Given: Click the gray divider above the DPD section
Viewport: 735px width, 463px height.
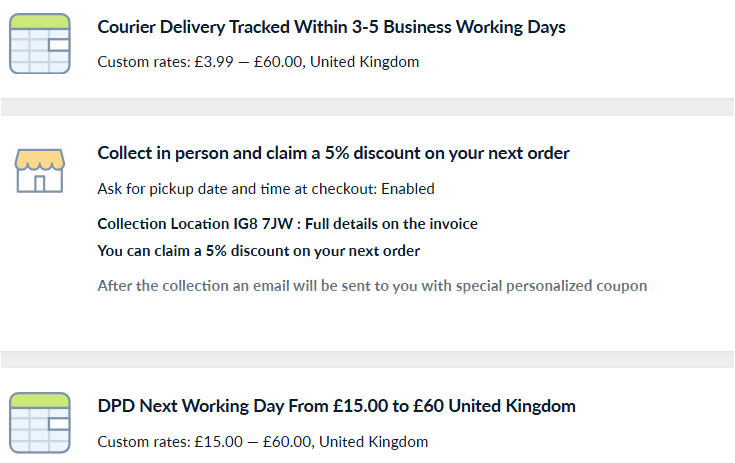Looking at the screenshot, I should [367, 359].
